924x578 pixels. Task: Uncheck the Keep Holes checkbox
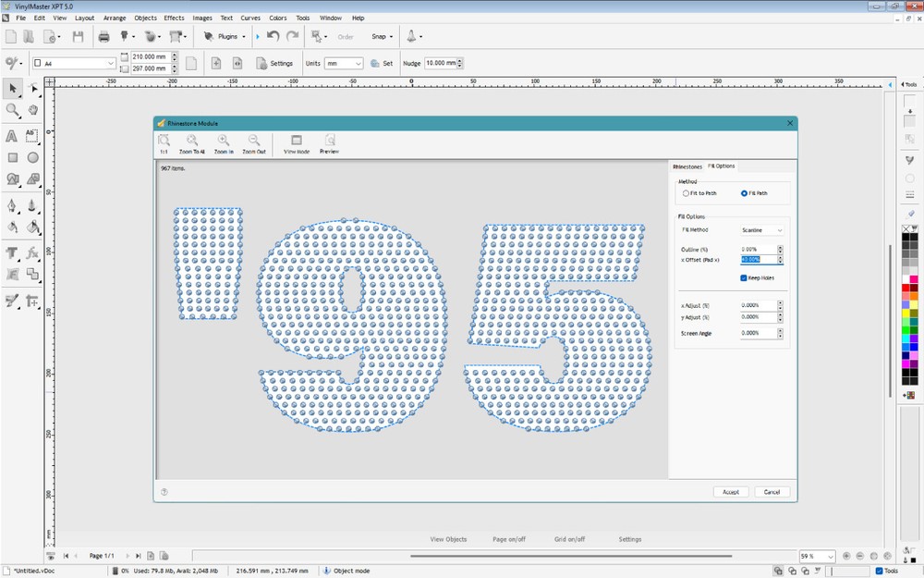click(744, 277)
